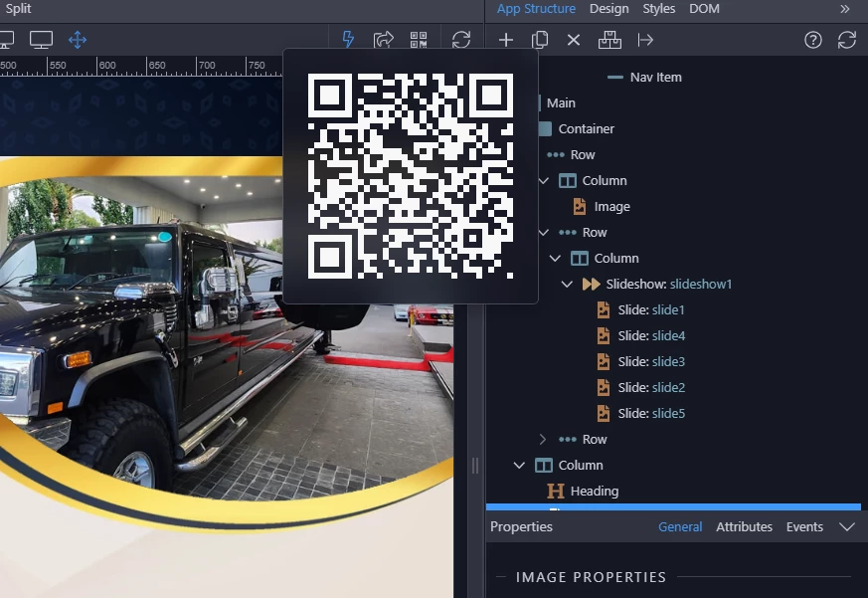Screen dimensions: 868x598
Task: Click the plus icon to add component
Action: (505, 40)
